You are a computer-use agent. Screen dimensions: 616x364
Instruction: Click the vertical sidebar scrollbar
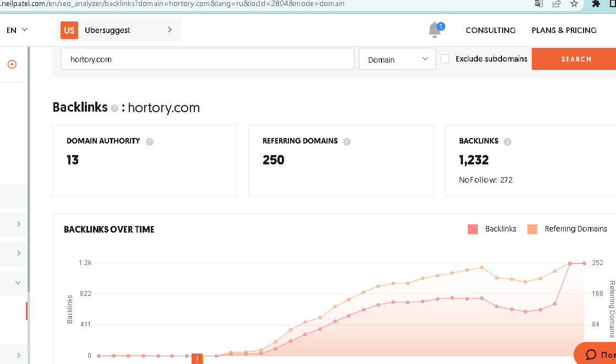(29, 169)
